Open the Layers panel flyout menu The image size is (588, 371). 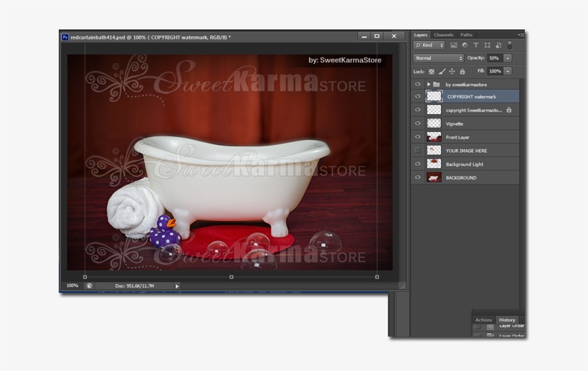click(521, 34)
